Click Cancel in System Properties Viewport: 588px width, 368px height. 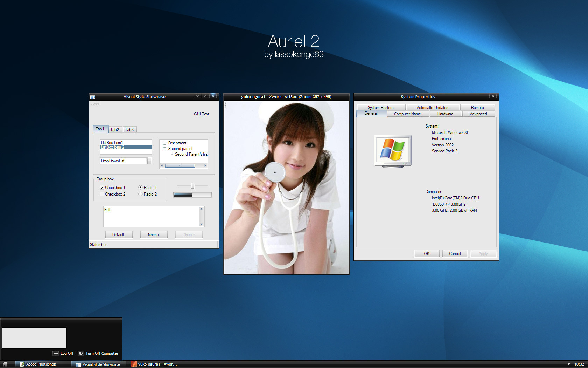455,254
